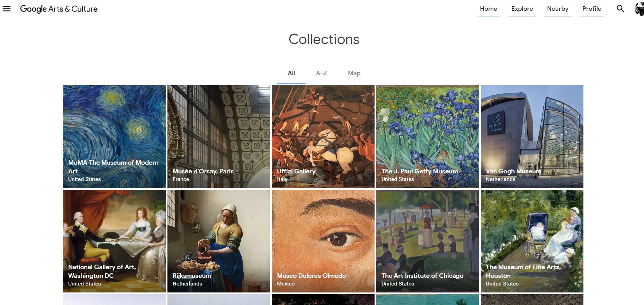
Task: Open The J. Paul Getty Museum collection
Action: (427, 136)
